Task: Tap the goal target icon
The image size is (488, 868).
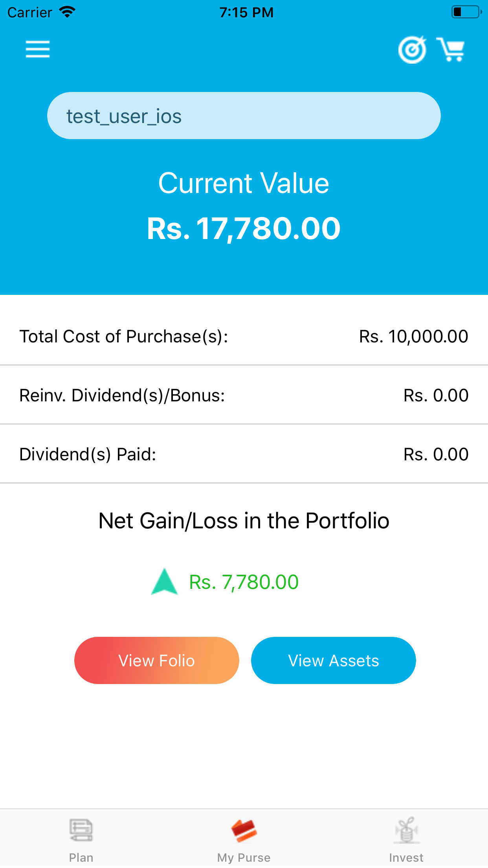Action: (x=412, y=50)
